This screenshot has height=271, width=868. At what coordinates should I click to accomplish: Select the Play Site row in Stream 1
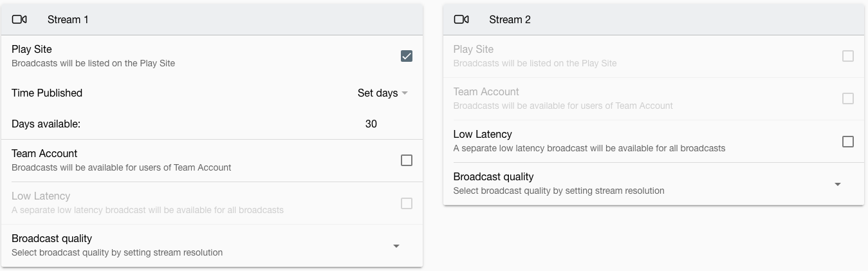[x=212, y=56]
